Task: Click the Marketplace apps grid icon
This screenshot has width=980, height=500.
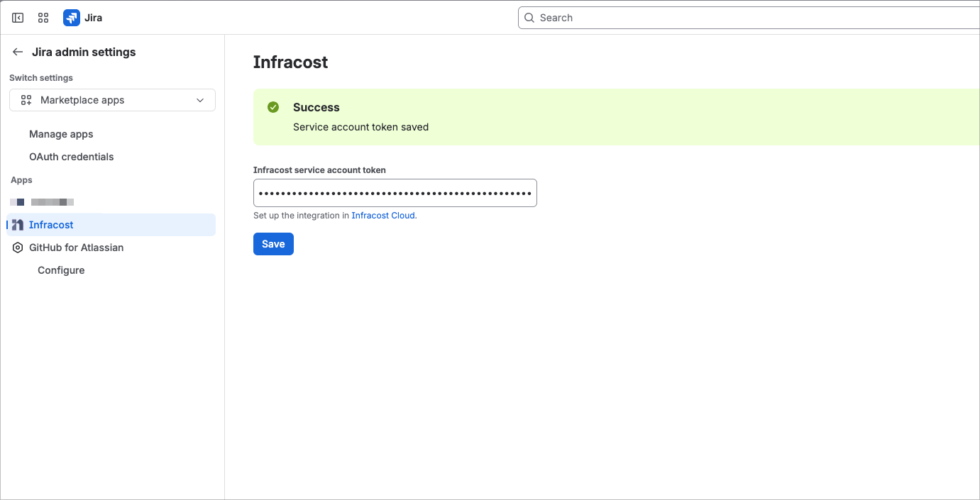Action: coord(26,100)
